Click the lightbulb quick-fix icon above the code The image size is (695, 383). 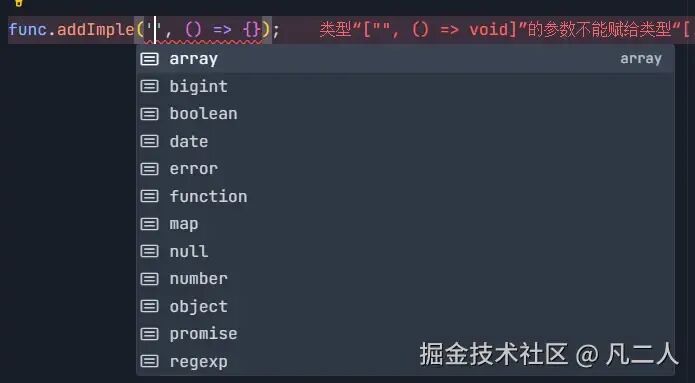[x=18, y=3]
